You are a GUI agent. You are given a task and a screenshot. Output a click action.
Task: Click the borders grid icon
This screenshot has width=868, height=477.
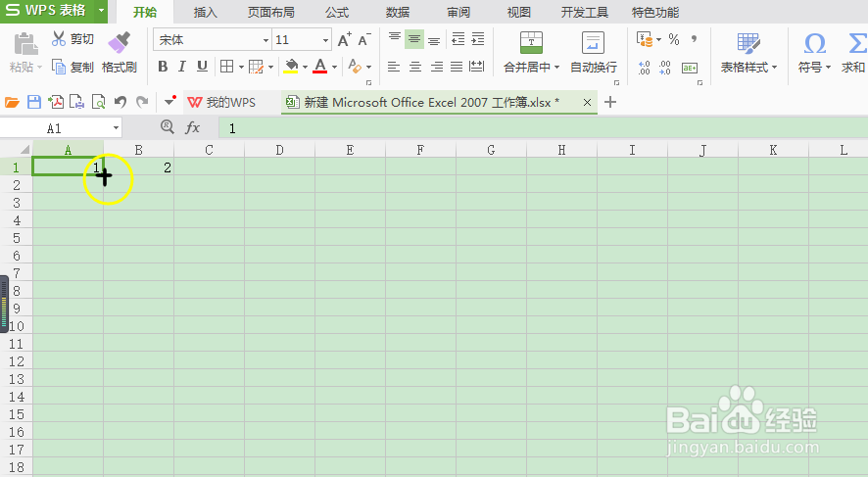click(x=226, y=67)
